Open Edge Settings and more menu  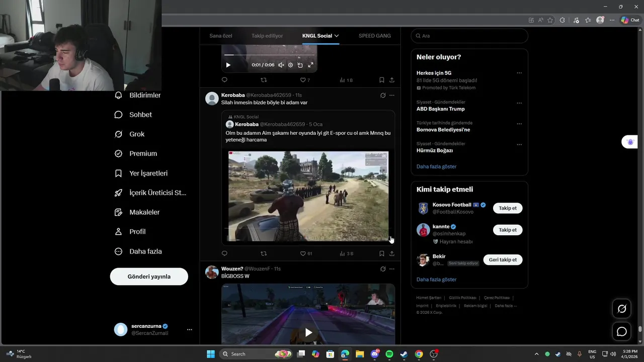coord(612,20)
